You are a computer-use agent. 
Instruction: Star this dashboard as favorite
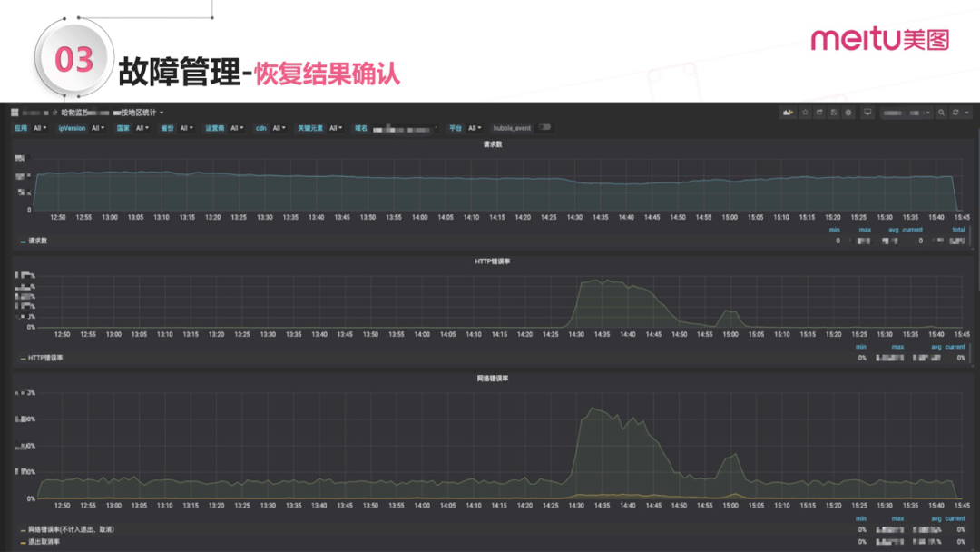click(805, 113)
